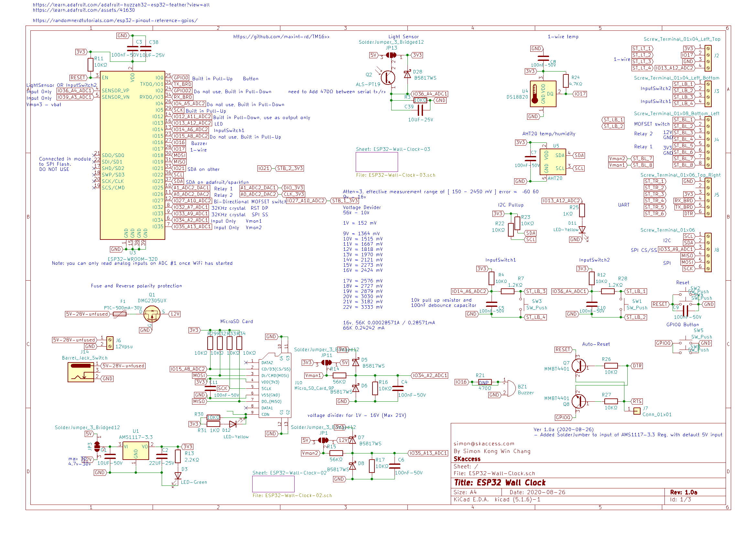
Task: Click the J4 eight-pin screw terminal connector
Action: pos(708,142)
